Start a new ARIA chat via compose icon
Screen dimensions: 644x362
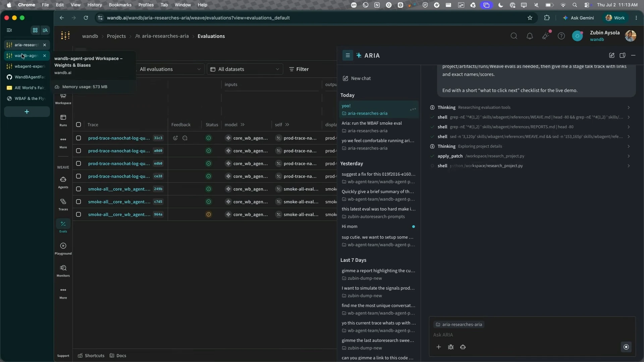tap(612, 56)
